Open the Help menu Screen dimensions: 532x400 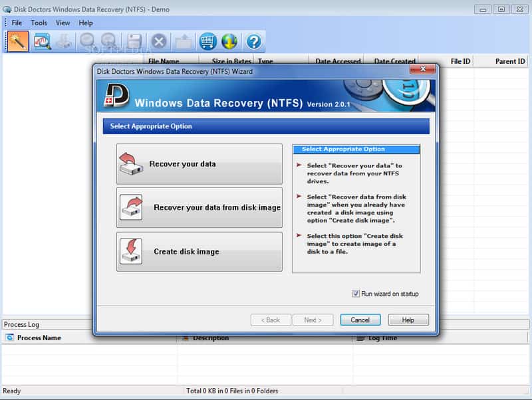[x=86, y=23]
